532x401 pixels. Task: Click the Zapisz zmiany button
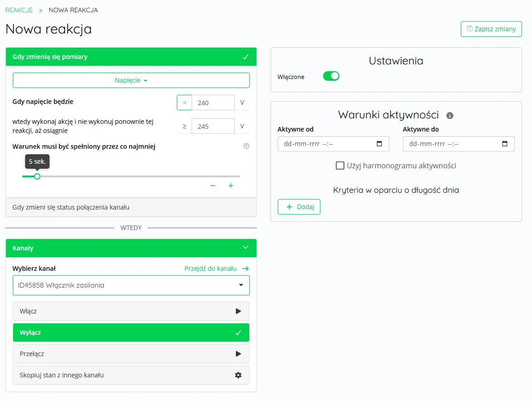click(x=491, y=29)
